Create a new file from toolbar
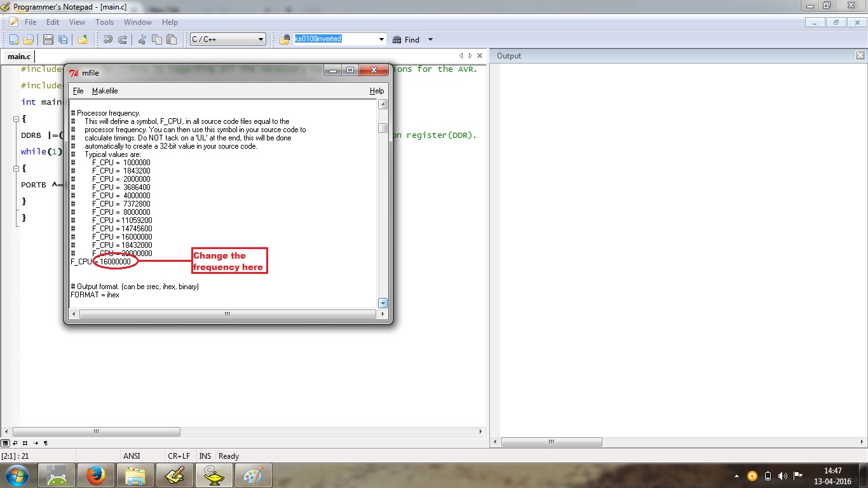This screenshot has width=868, height=488. (x=14, y=39)
